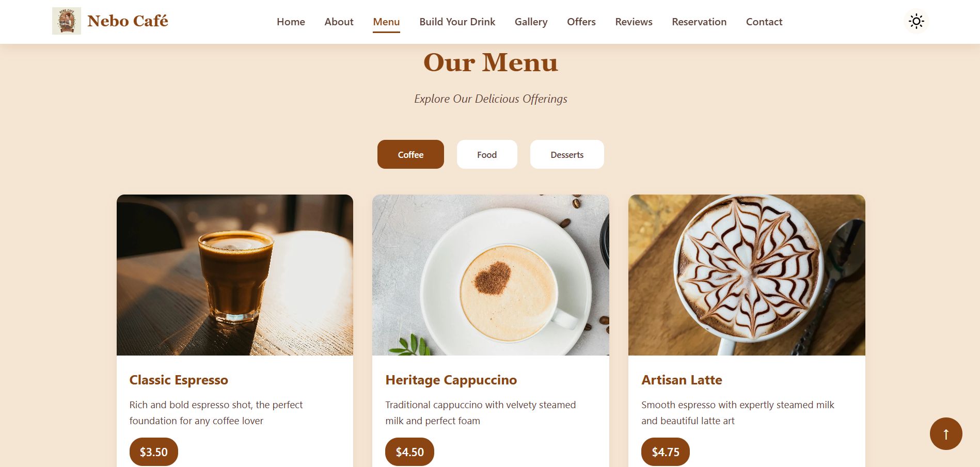Go to the About page
980x467 pixels.
coord(339,22)
